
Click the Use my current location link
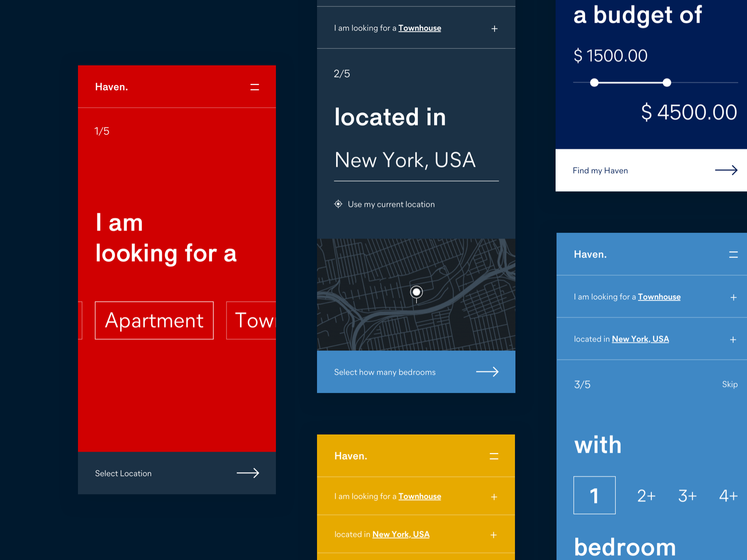tap(391, 204)
